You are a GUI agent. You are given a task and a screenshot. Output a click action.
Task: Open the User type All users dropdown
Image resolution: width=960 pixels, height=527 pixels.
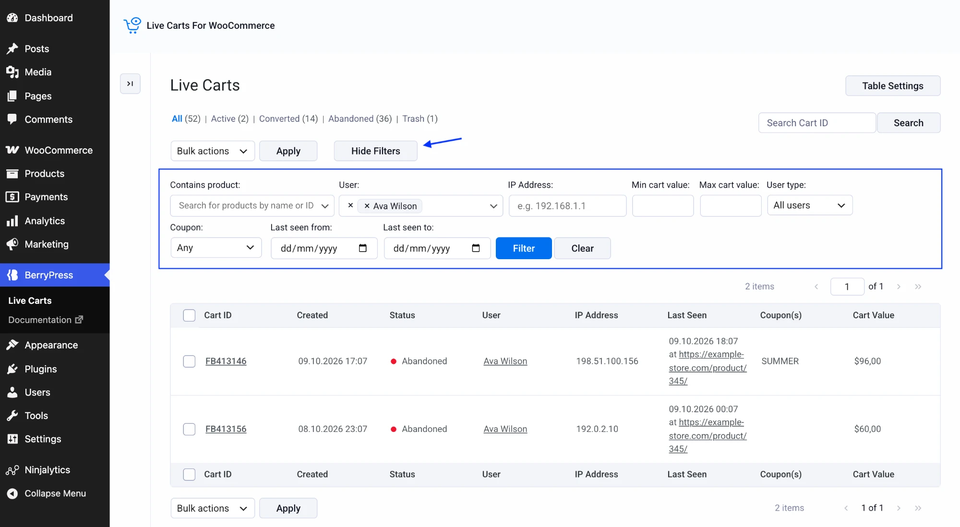(x=809, y=205)
